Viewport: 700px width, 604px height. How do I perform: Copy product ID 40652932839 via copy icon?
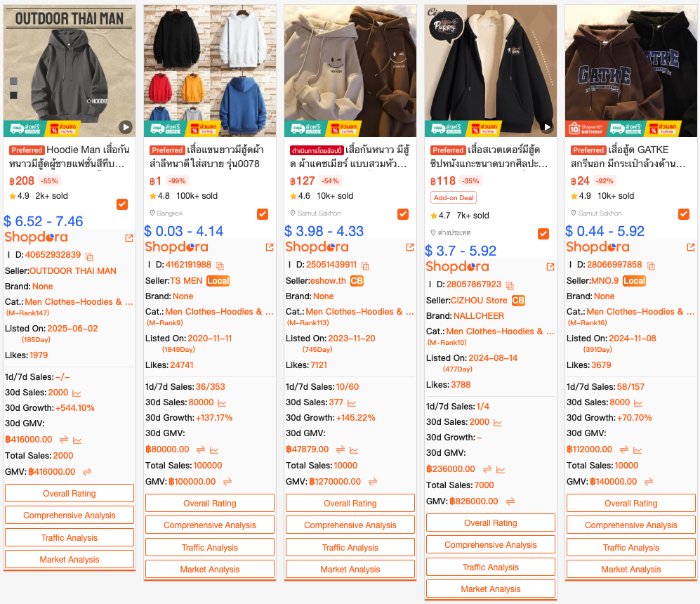(x=89, y=256)
